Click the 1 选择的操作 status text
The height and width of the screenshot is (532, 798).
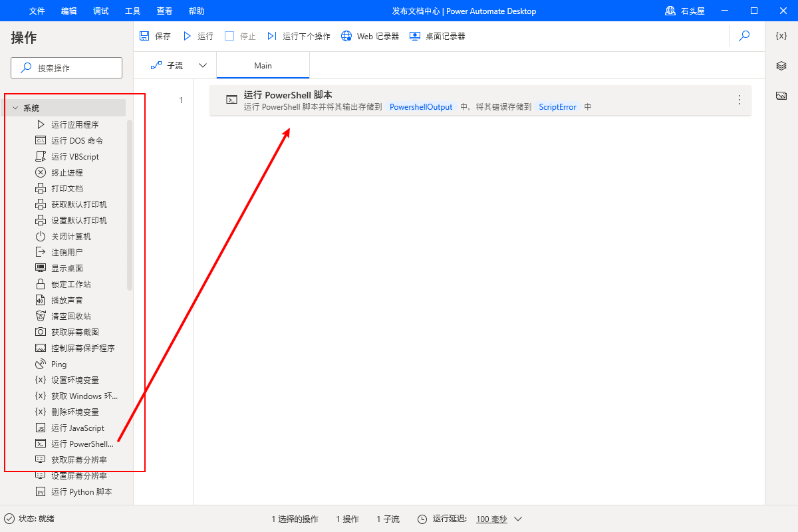click(295, 519)
